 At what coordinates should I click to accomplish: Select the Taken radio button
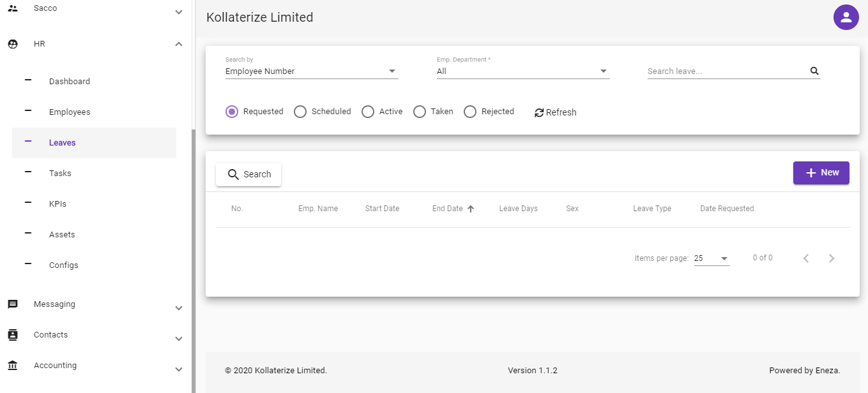(x=420, y=112)
